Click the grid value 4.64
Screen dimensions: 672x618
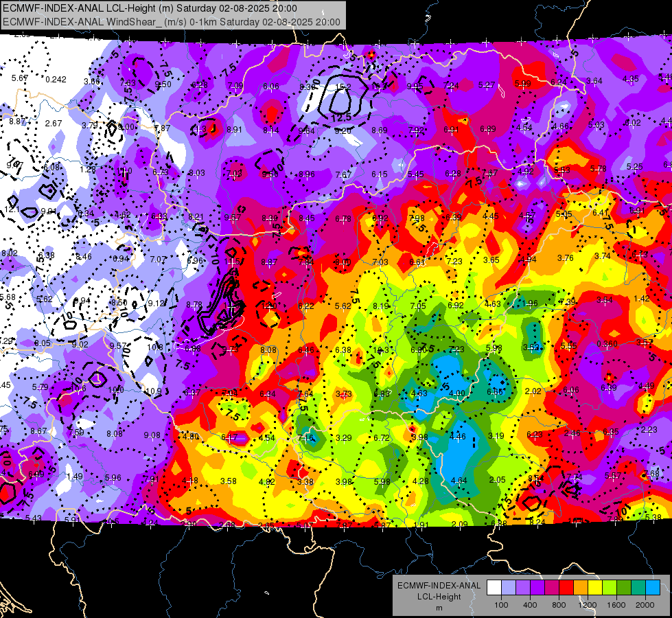point(459,481)
